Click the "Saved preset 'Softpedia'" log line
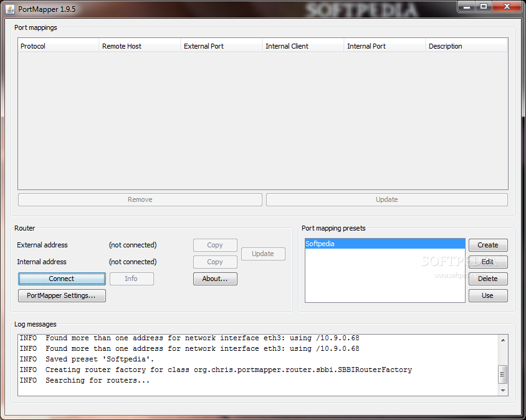This screenshot has width=526, height=420. coord(87,360)
